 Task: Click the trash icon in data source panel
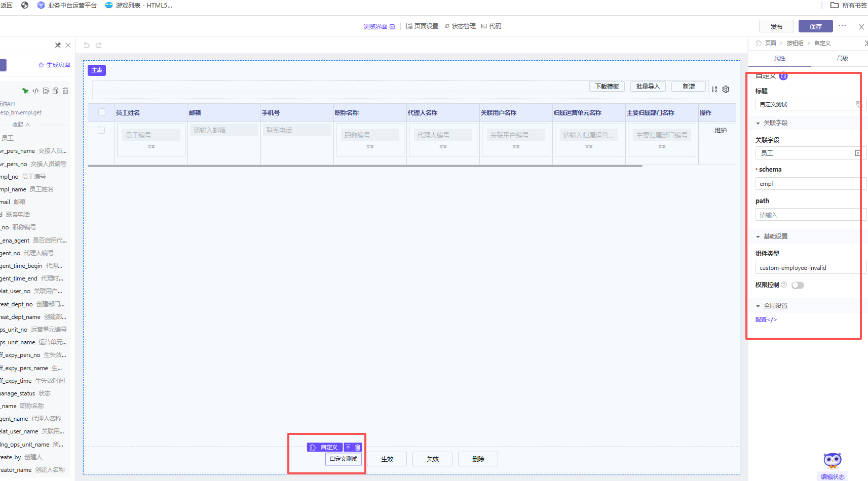tap(65, 91)
